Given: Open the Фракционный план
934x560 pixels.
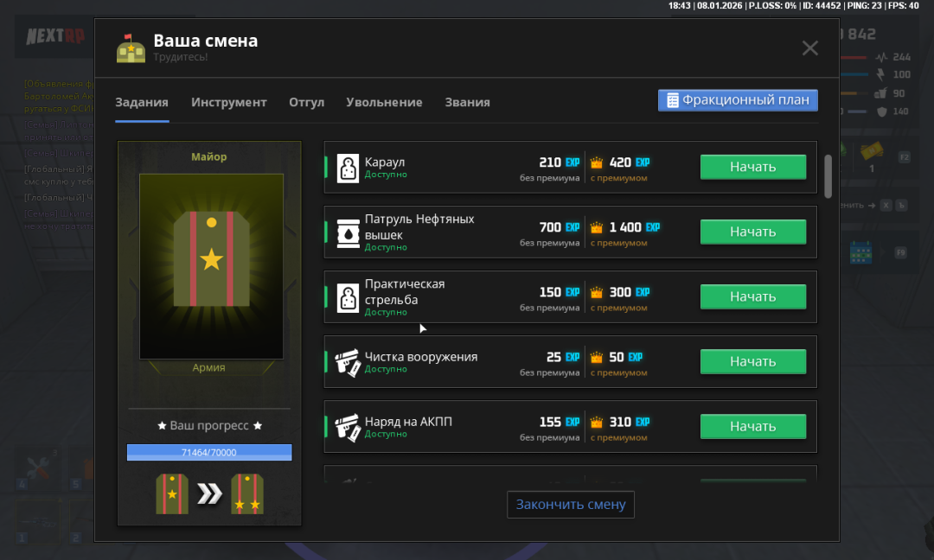Looking at the screenshot, I should [738, 100].
